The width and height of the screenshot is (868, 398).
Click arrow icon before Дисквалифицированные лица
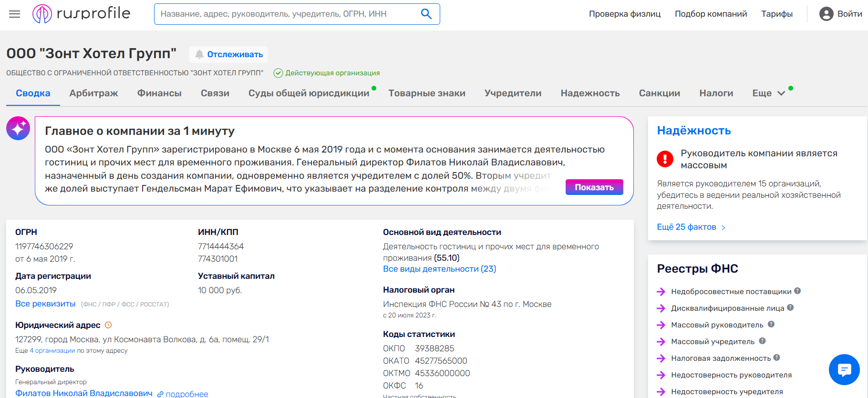(x=661, y=308)
